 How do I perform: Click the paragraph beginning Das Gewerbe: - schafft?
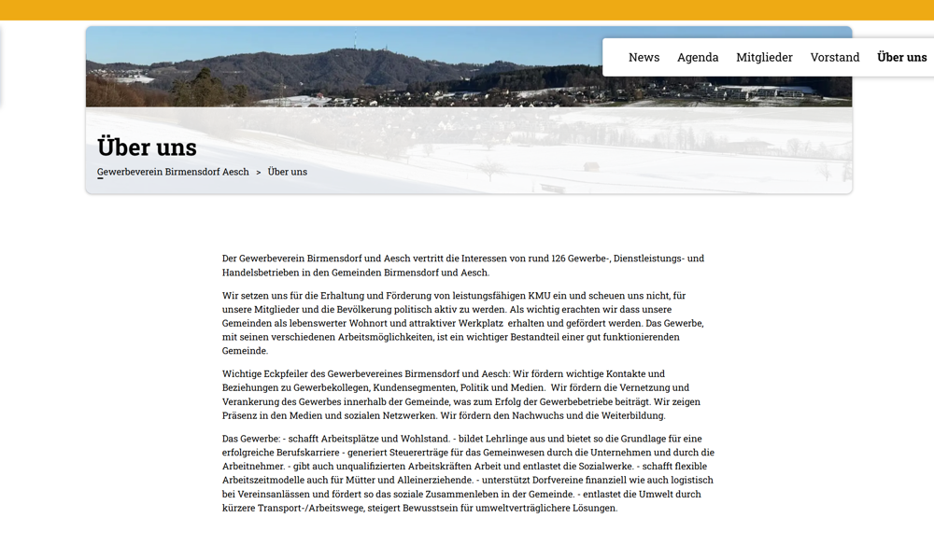462,473
